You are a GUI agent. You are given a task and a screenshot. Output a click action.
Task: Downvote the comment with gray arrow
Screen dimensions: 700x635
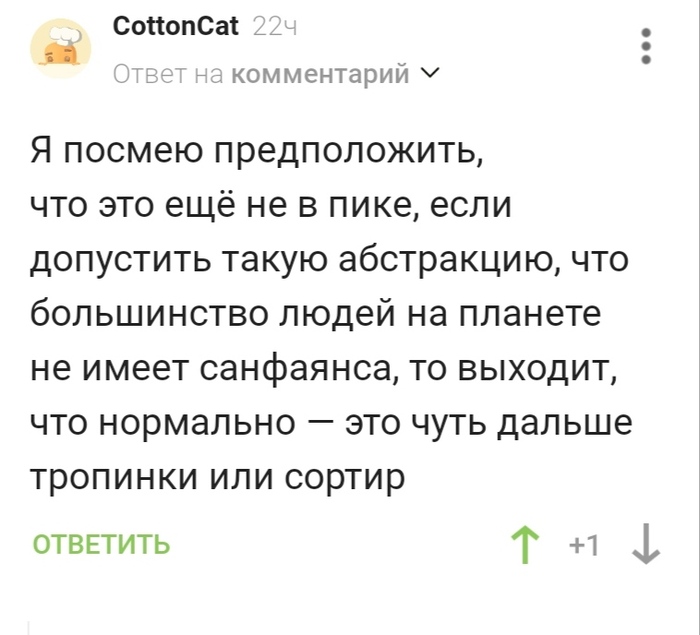[647, 546]
